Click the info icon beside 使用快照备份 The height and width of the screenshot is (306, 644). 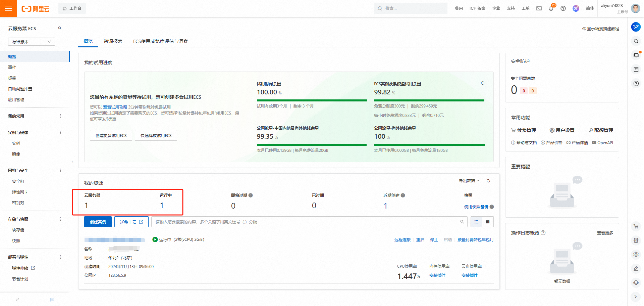click(492, 207)
